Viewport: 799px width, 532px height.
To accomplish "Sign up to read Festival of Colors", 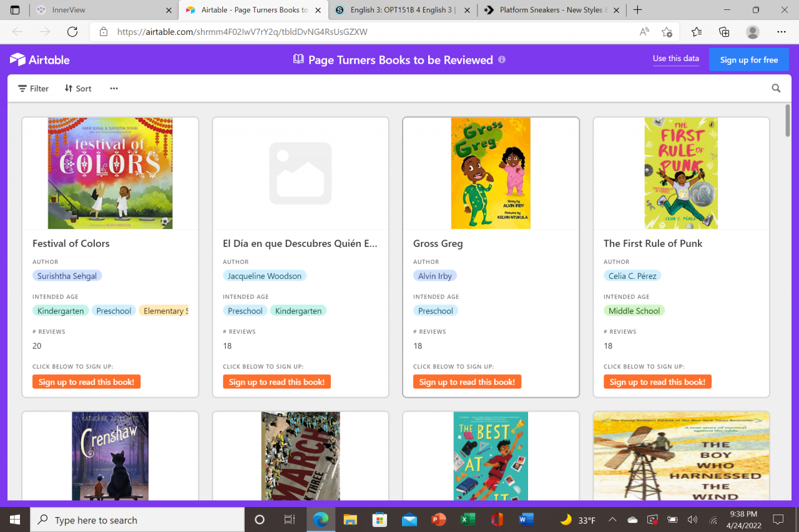I will [86, 382].
